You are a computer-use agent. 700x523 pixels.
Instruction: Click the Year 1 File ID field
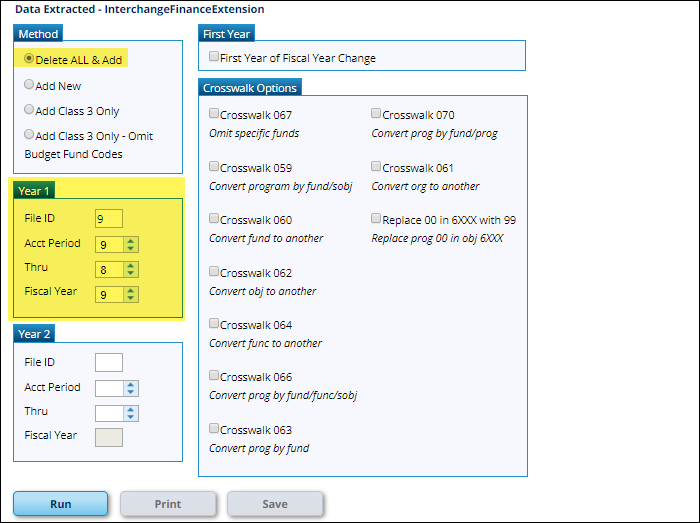point(108,218)
